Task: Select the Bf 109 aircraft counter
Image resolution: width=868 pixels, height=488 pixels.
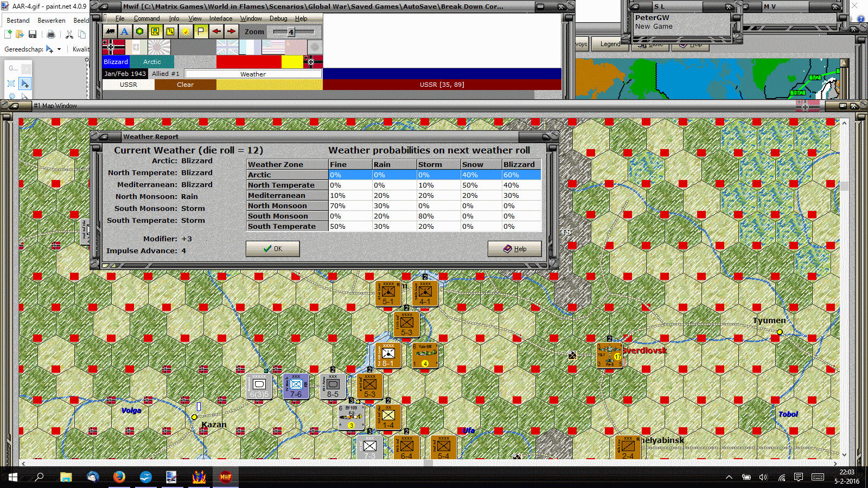Action: point(352,417)
